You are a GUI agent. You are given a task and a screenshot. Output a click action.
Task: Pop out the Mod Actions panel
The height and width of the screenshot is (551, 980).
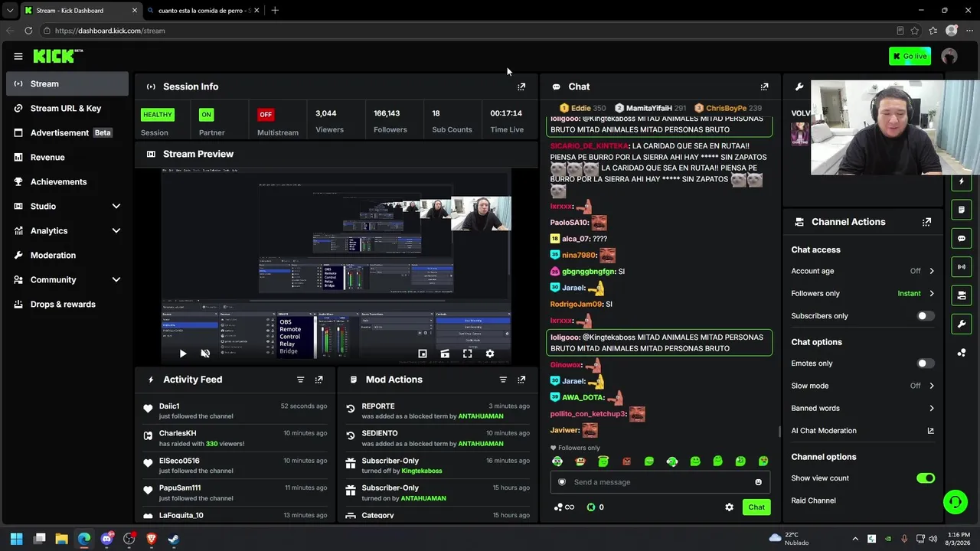(521, 380)
